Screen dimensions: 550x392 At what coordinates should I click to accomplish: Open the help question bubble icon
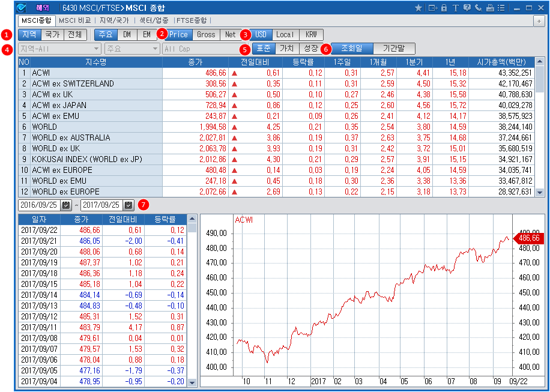467,8
